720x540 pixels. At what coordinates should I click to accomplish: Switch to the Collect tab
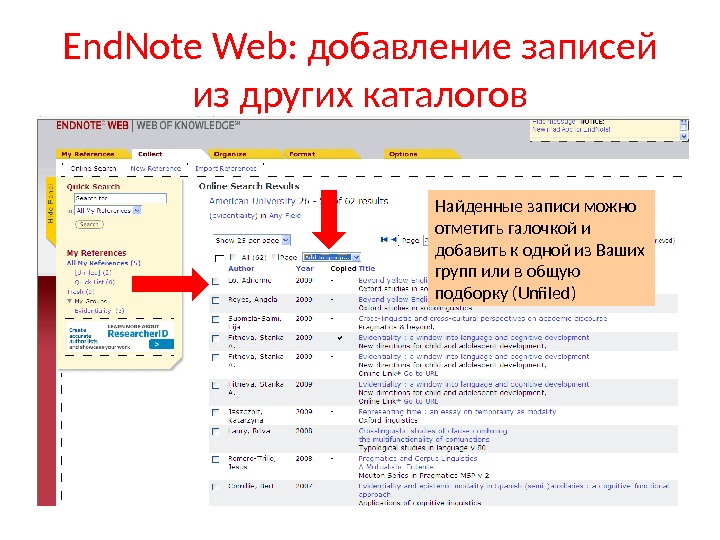tap(150, 154)
